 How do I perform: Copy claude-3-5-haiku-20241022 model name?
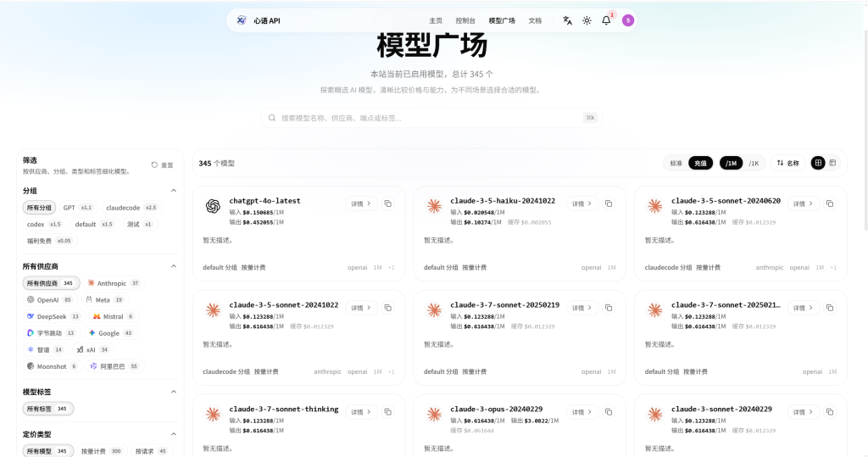[609, 203]
